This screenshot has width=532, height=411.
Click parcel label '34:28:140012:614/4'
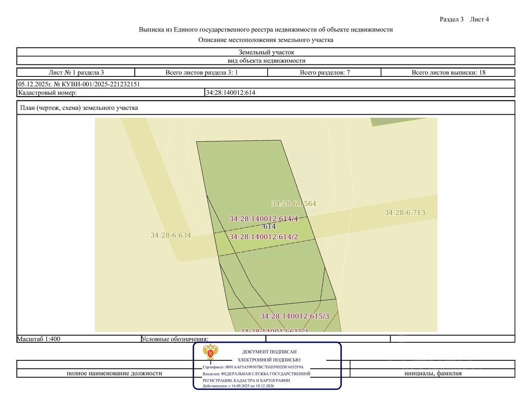(x=263, y=219)
